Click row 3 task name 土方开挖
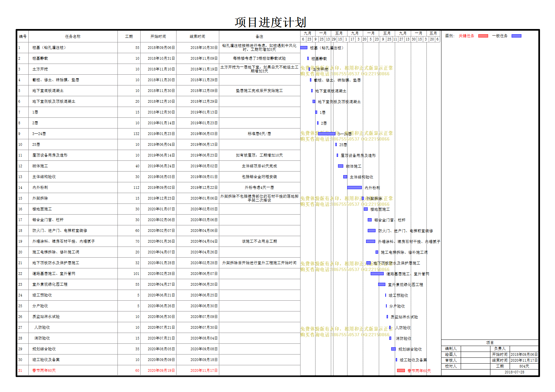Screen dimensions: 555x392 point(40,69)
